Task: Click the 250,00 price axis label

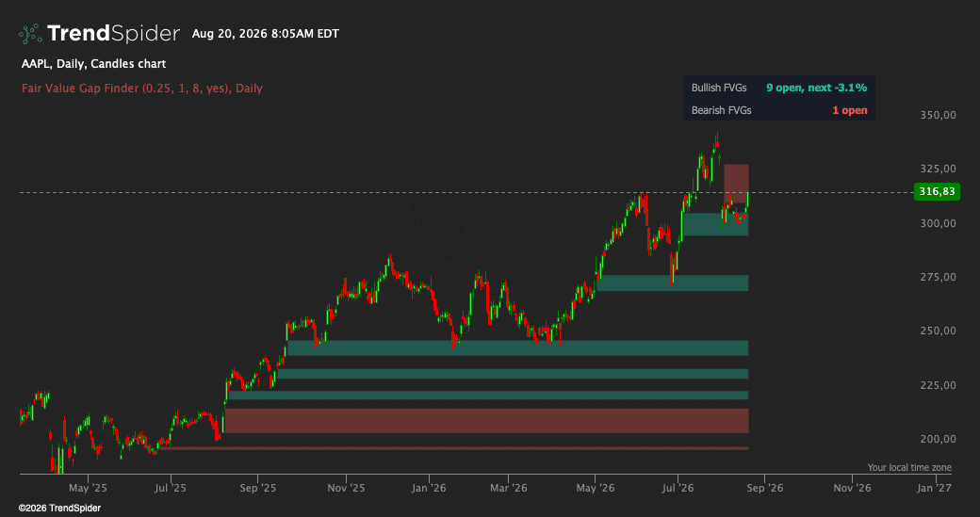Action: 939,331
